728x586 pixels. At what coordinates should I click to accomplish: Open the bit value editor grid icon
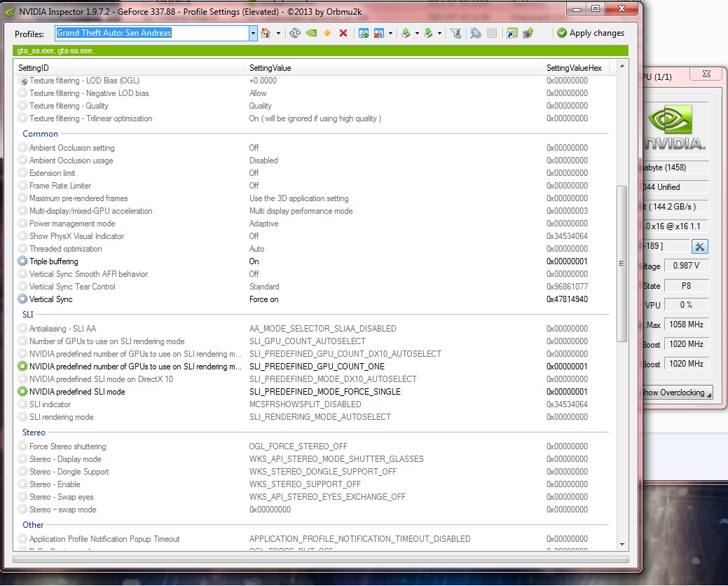click(492, 33)
